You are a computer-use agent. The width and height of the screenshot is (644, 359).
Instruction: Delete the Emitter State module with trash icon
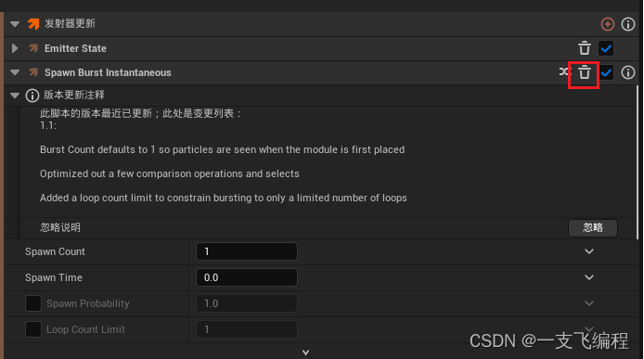(x=585, y=48)
